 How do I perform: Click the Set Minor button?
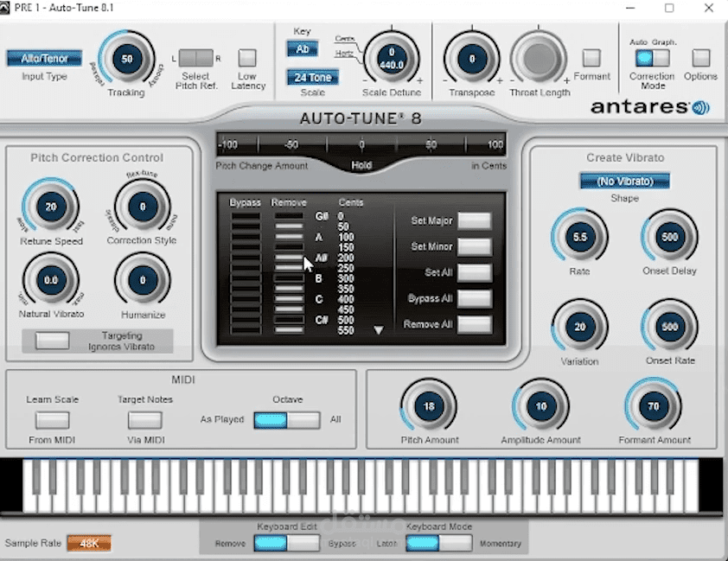[x=474, y=246]
